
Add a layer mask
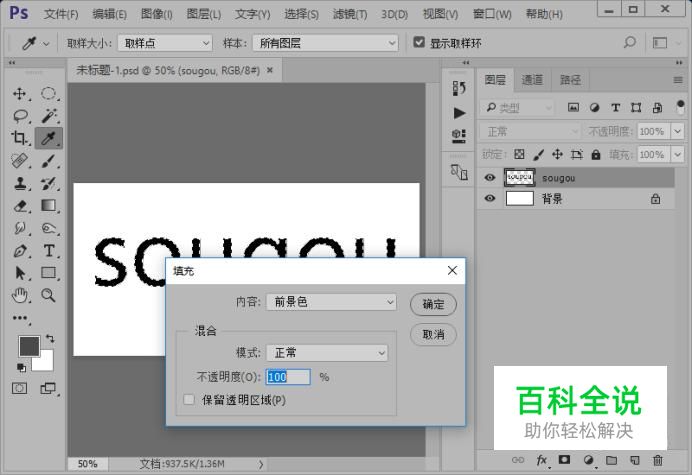[564, 460]
